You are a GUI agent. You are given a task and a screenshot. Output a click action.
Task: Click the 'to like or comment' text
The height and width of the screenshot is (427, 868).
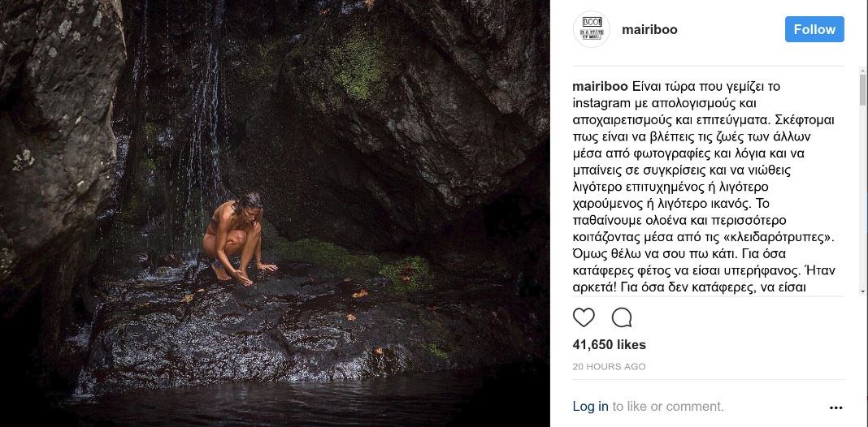[667, 407]
